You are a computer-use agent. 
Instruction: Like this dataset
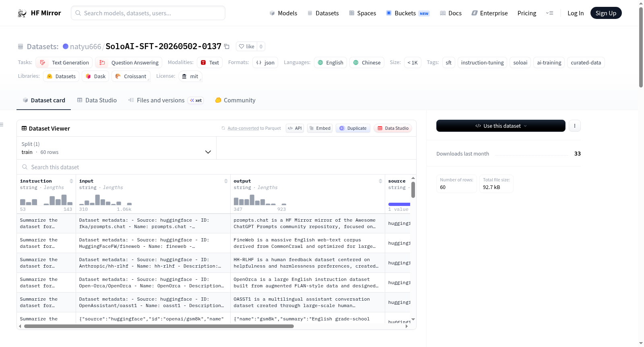tap(246, 46)
